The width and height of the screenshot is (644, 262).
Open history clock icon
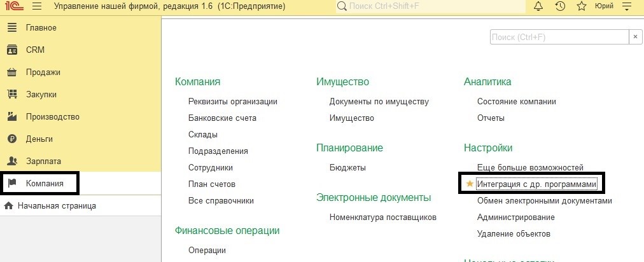560,6
